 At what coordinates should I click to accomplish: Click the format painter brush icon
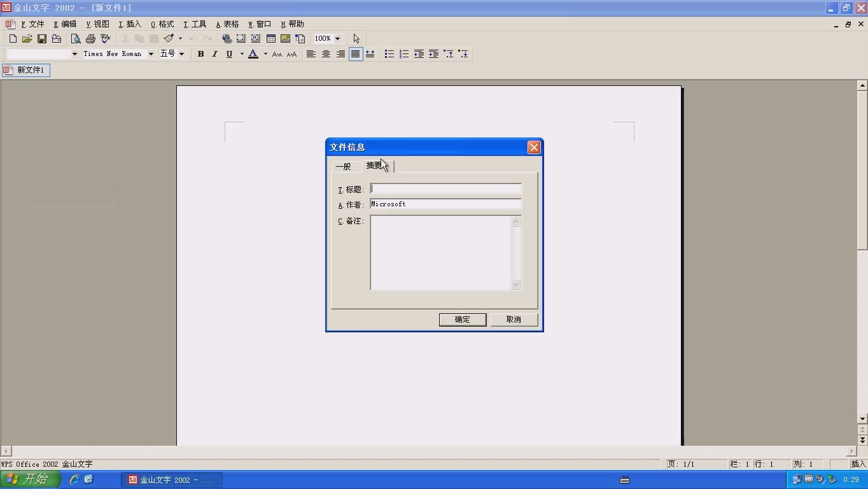[x=169, y=39]
